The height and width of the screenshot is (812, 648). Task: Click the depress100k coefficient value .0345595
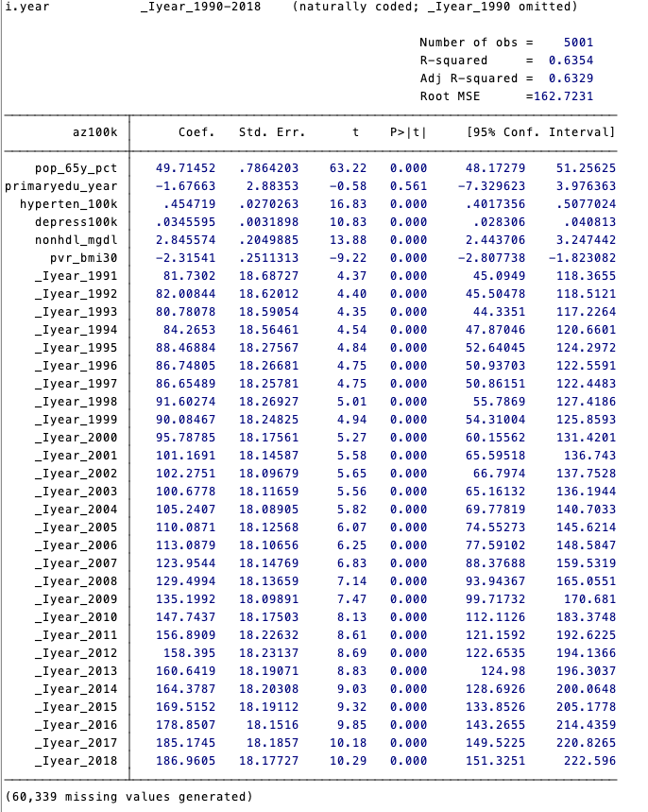click(x=185, y=221)
